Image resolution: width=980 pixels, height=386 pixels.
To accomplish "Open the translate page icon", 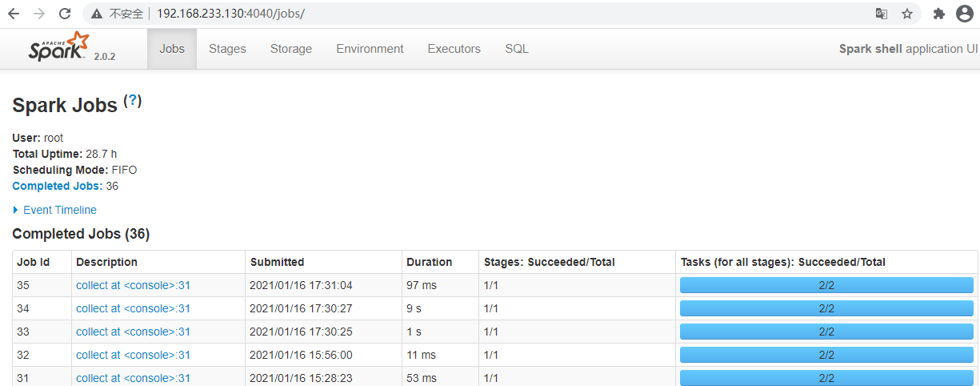I will click(x=882, y=14).
